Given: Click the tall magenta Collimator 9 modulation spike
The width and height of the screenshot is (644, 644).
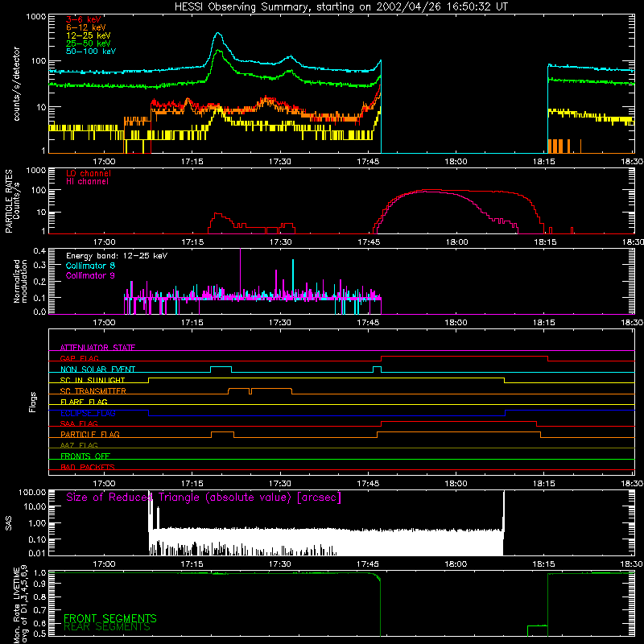Looking at the screenshot, I should pyautogui.click(x=240, y=271).
